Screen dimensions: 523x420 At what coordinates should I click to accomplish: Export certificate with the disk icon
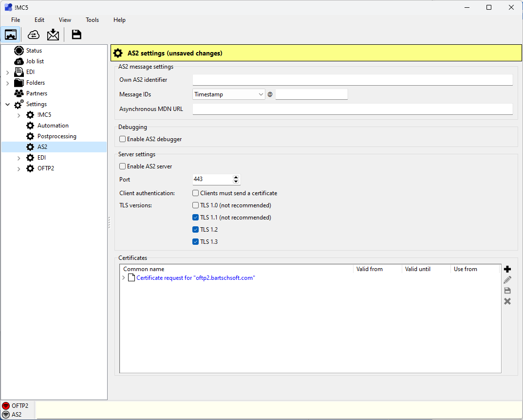(507, 291)
